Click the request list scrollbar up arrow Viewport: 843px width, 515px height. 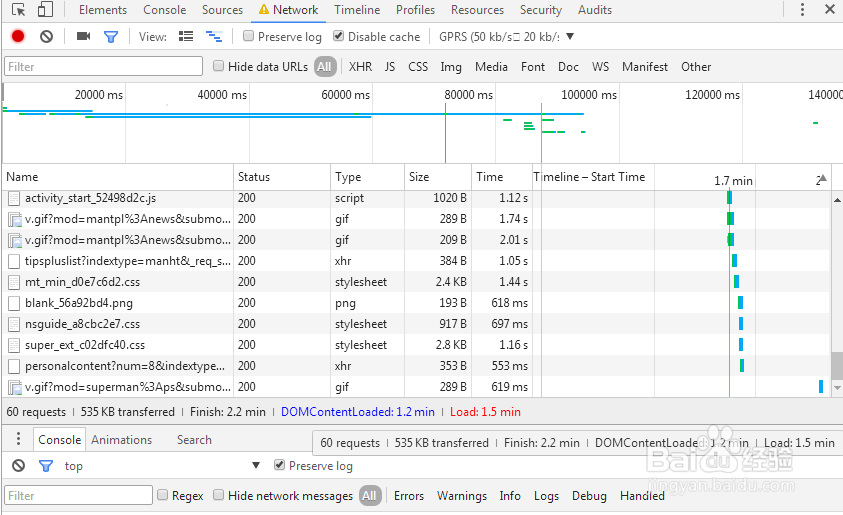837,200
